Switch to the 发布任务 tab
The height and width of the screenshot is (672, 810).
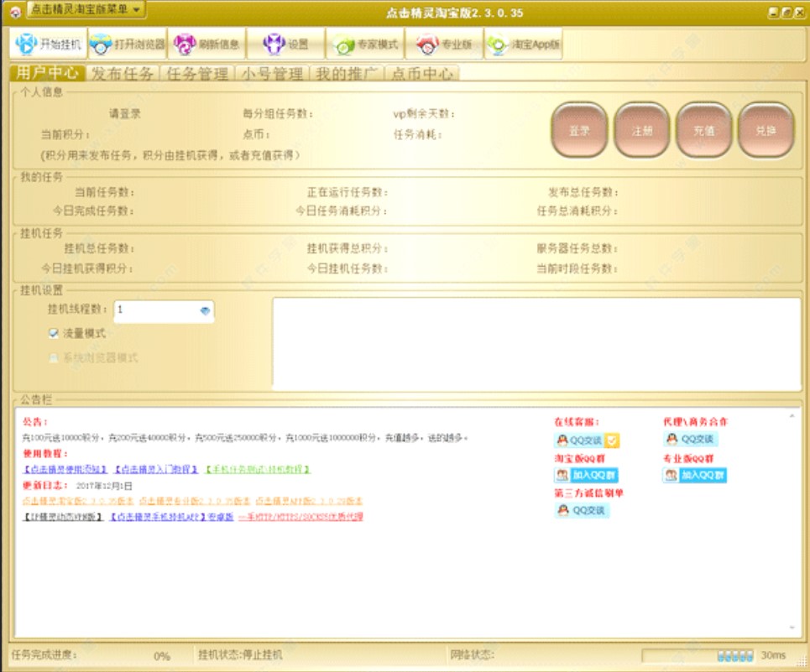pos(123,74)
